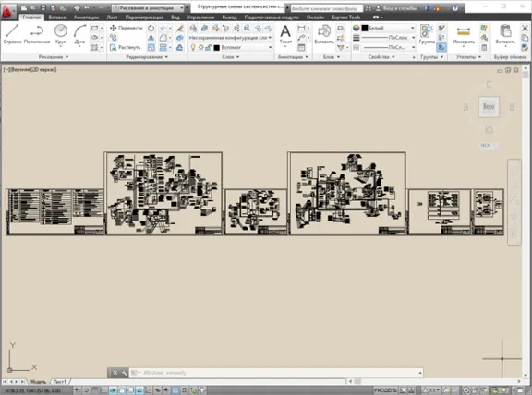Image resolution: width=532 pixels, height=395 pixels.
Task: Open the Вспомог layer dropdown list
Action: point(243,47)
